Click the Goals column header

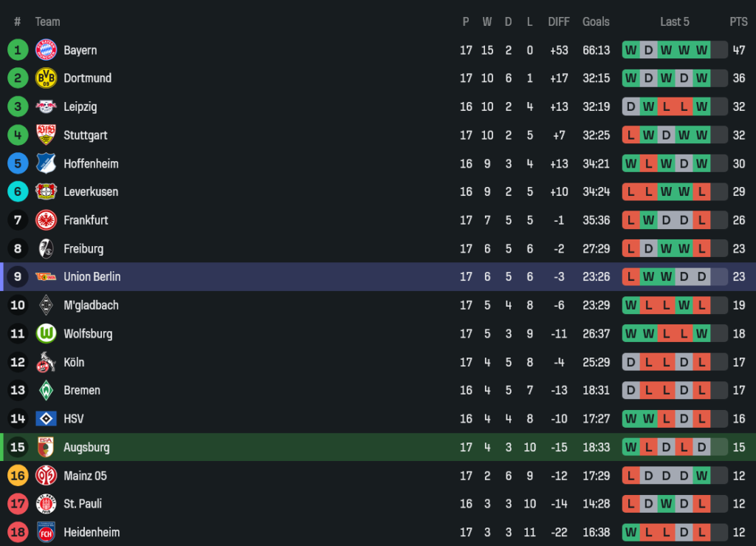click(x=596, y=22)
